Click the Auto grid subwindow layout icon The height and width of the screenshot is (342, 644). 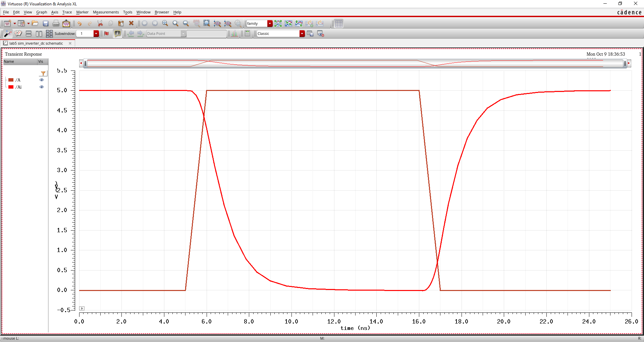coord(49,34)
